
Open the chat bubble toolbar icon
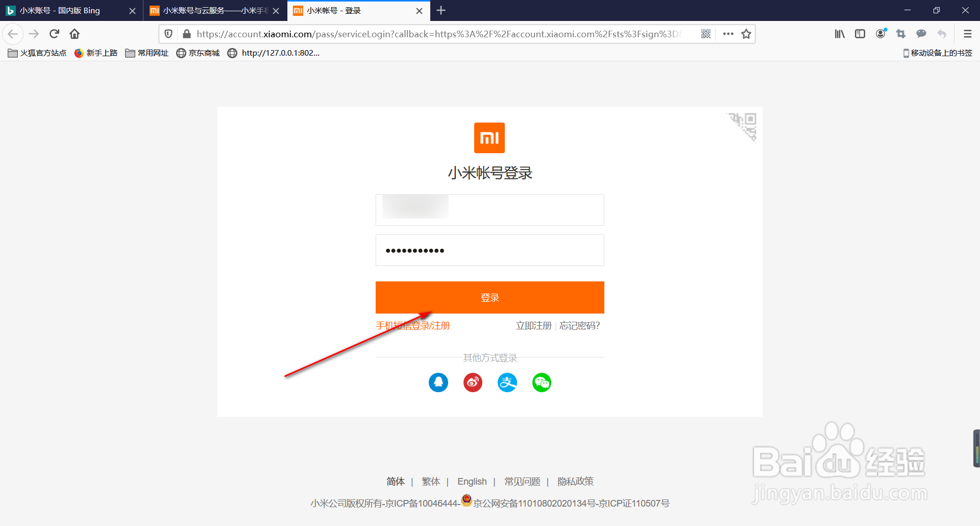click(x=921, y=34)
